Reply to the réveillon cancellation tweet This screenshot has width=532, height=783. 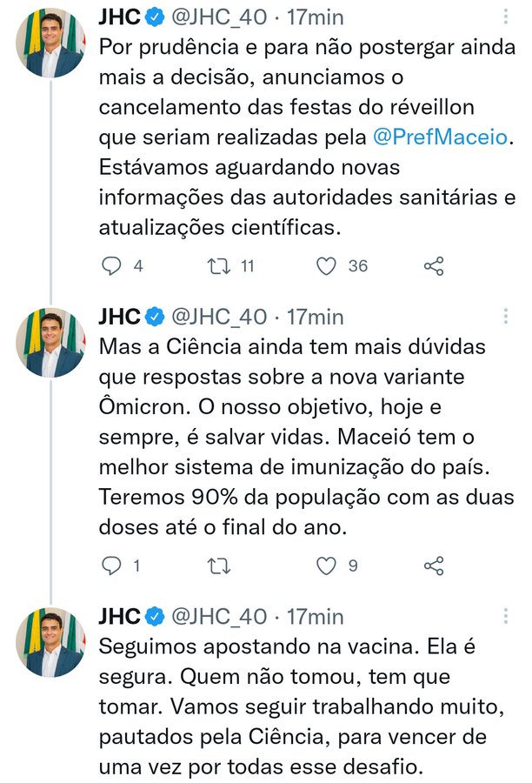tap(112, 266)
